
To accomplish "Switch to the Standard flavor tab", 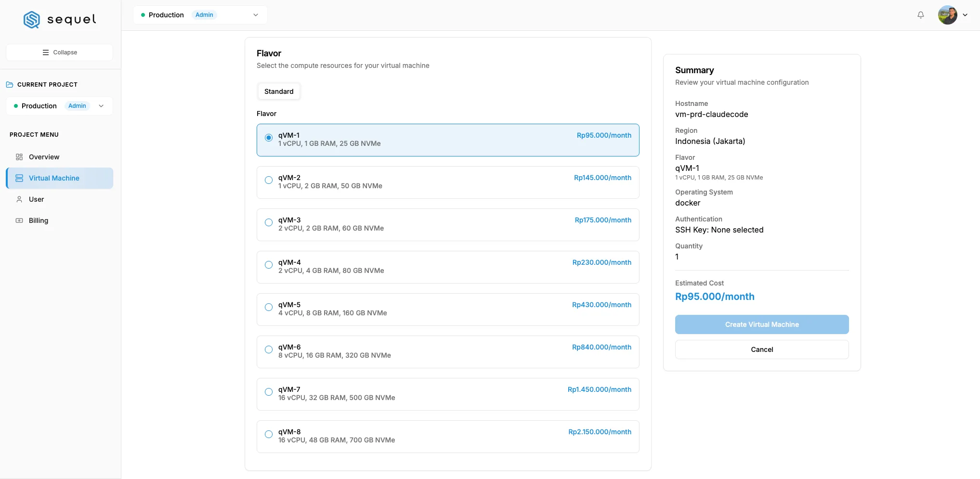I will pos(279,91).
